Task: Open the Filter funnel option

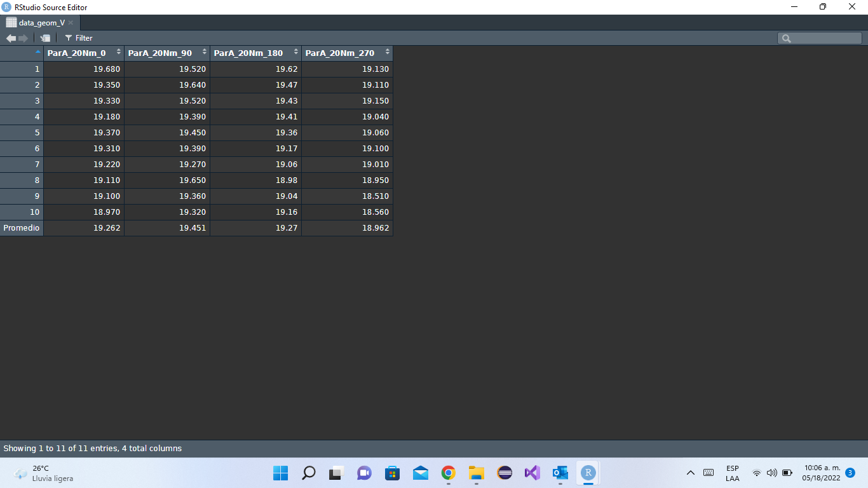Action: [x=79, y=38]
